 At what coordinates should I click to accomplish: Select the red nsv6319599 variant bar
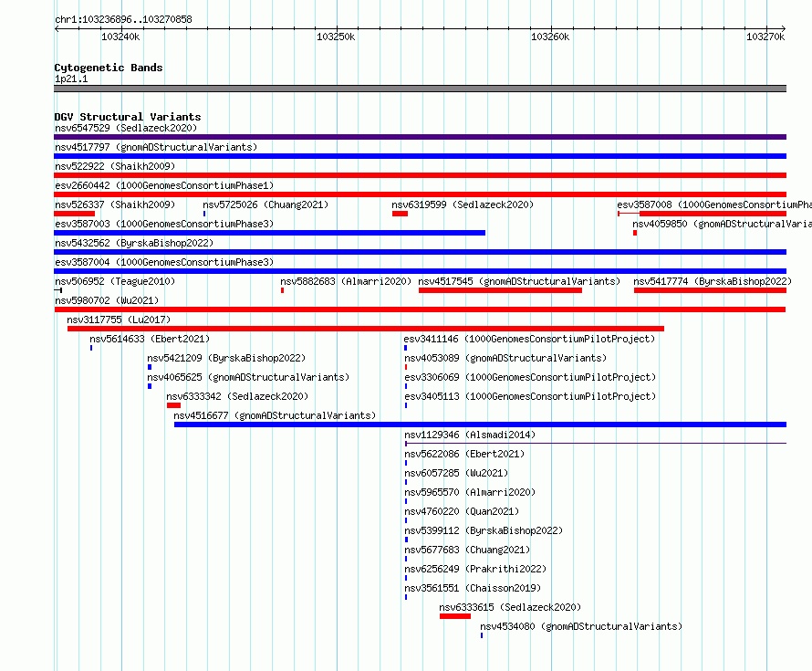pyautogui.click(x=400, y=214)
